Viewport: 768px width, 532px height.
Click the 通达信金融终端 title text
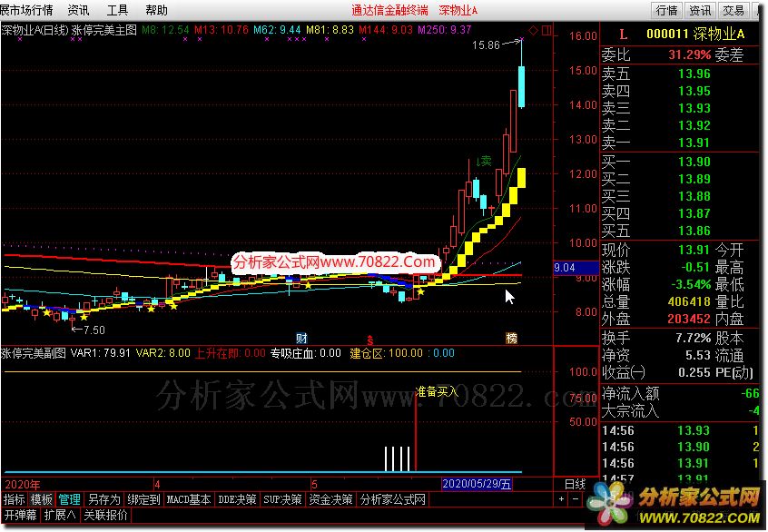(389, 10)
